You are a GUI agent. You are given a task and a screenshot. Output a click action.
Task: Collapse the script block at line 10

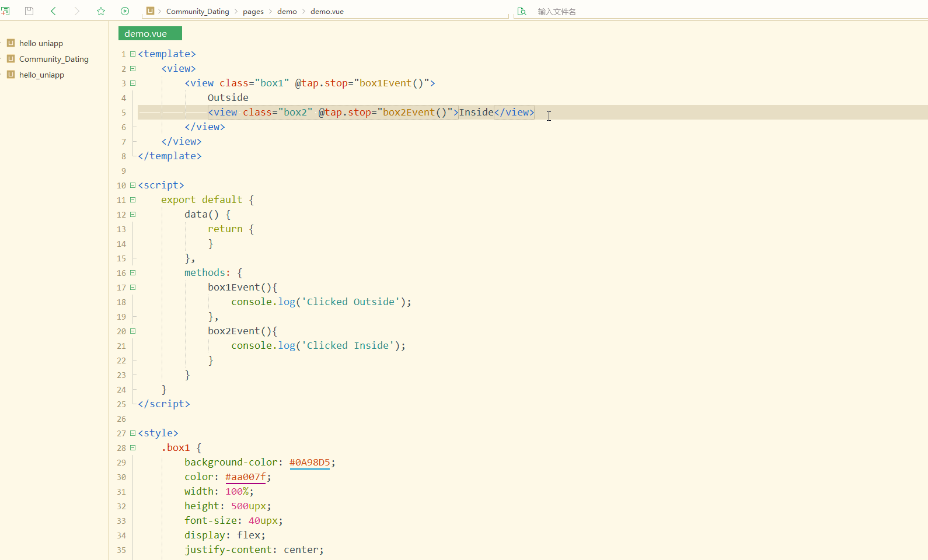tap(132, 185)
